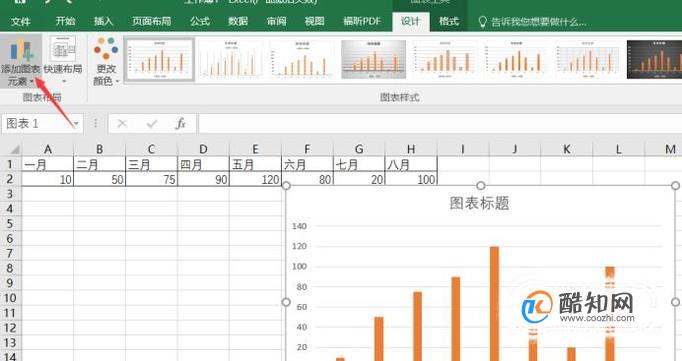682x361 pixels.
Task: Select column header E
Action: pyautogui.click(x=255, y=149)
